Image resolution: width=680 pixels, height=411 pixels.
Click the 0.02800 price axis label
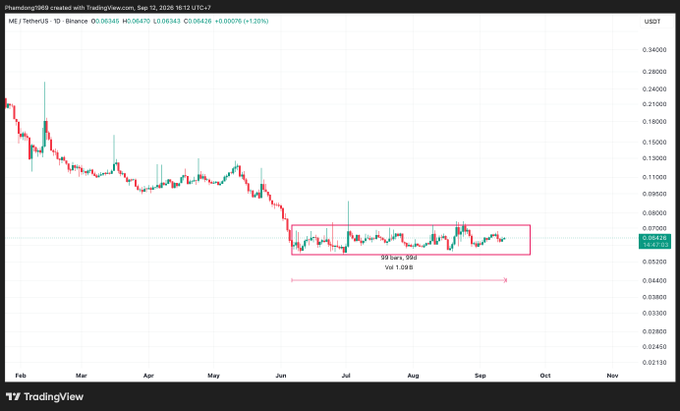coord(654,332)
